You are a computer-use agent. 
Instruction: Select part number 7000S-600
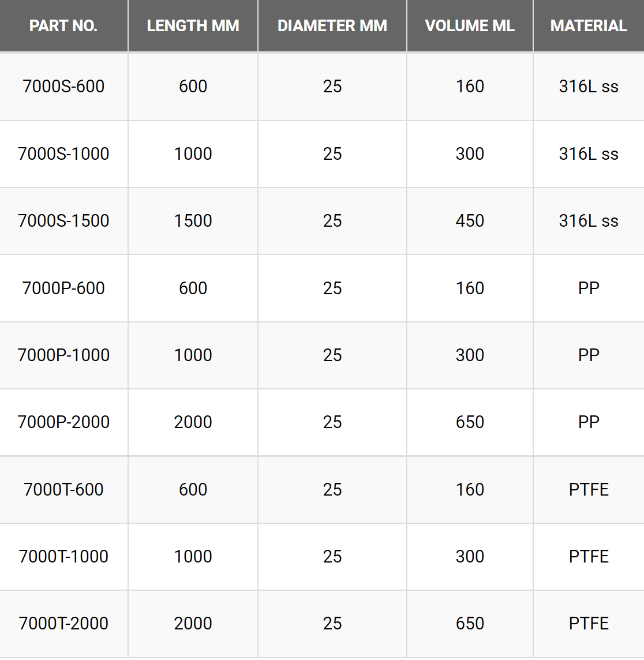pos(63,87)
